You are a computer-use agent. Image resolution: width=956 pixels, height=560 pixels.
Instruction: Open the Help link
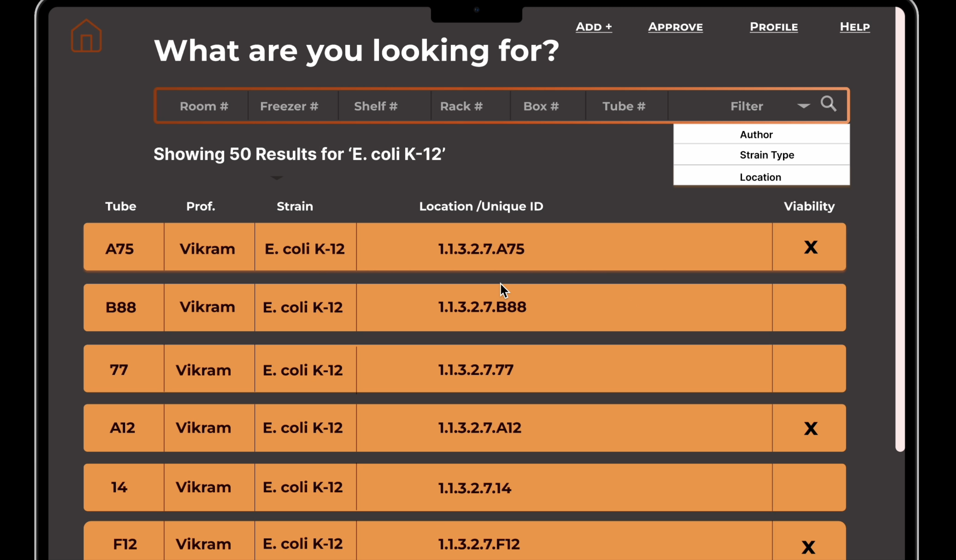[855, 27]
